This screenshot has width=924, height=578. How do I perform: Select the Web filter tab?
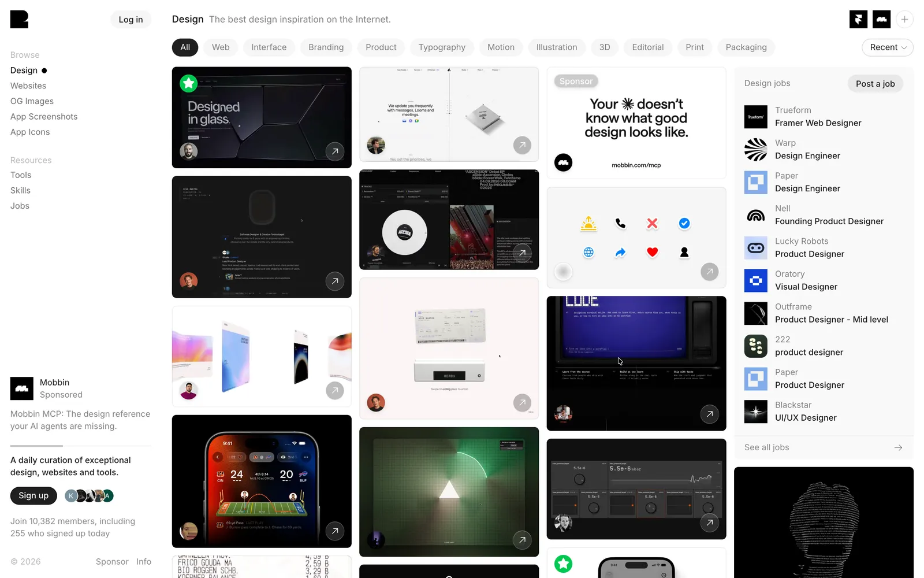point(221,47)
